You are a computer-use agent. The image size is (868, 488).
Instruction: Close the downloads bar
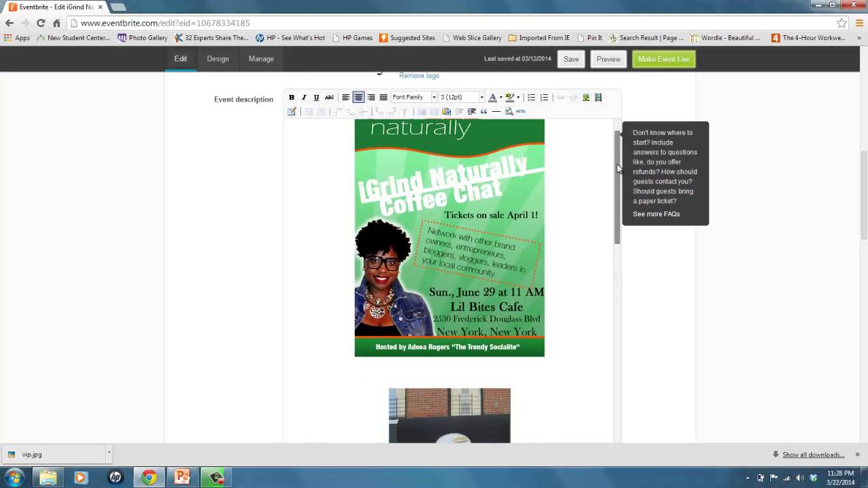(x=857, y=454)
